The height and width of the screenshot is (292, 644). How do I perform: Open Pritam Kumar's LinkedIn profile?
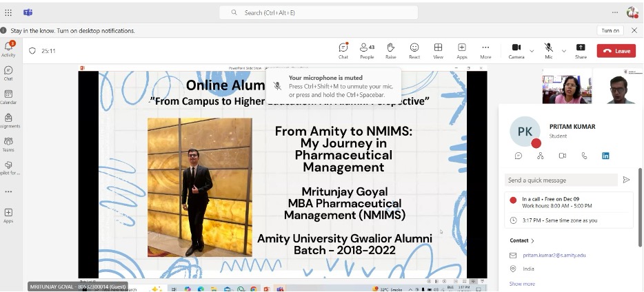click(x=605, y=156)
